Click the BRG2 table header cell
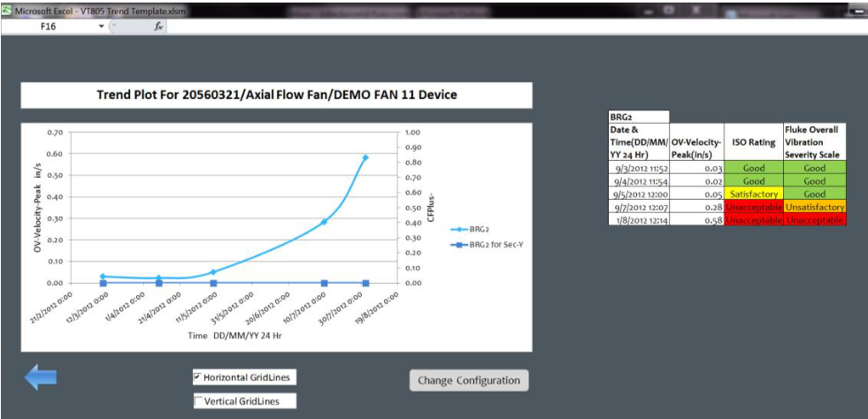The width and height of the screenshot is (868, 419). [639, 117]
